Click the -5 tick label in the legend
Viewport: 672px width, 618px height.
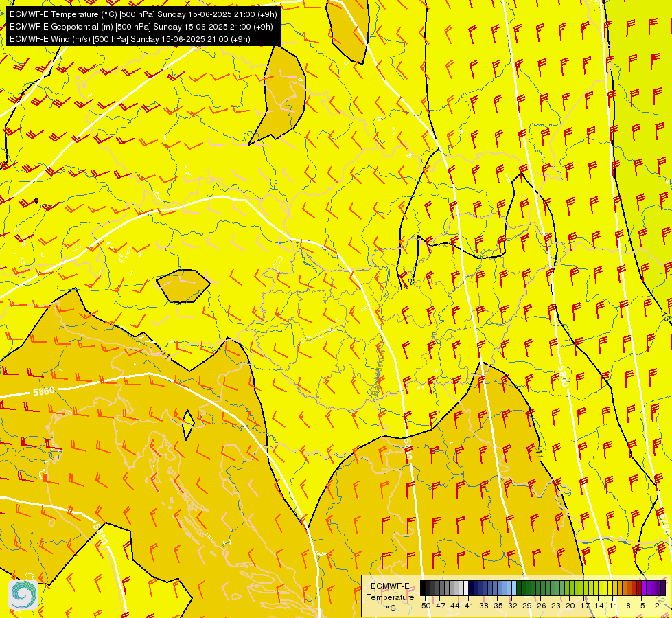pos(641,606)
